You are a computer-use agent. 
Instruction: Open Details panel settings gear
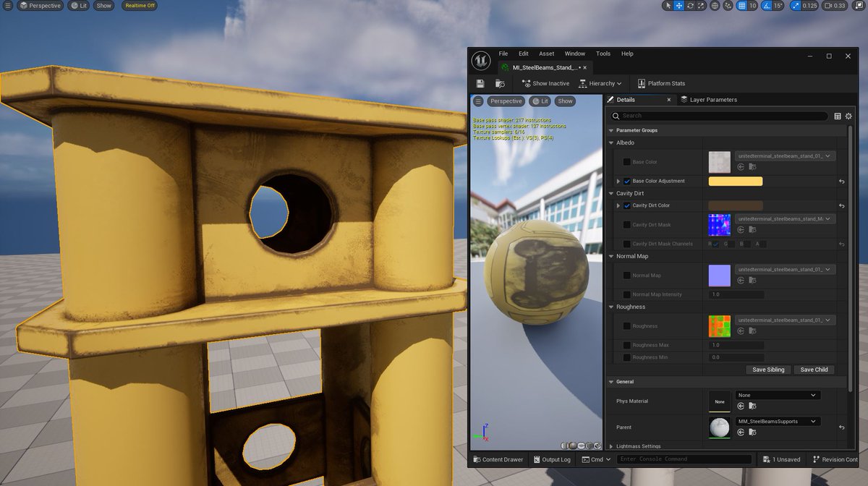[x=848, y=116]
